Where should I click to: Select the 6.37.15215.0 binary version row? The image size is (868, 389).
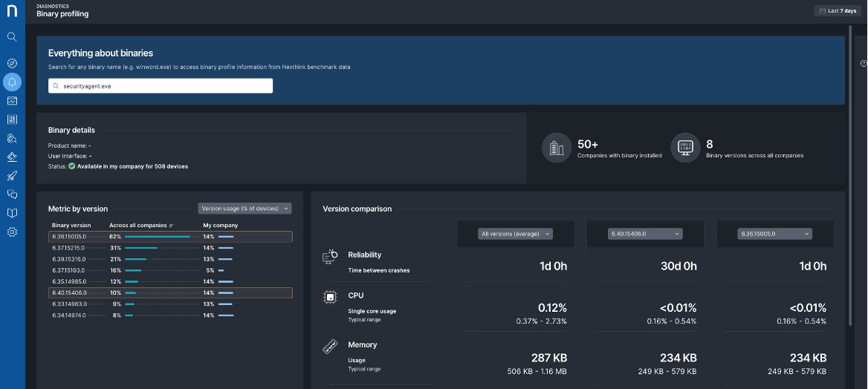(171, 248)
